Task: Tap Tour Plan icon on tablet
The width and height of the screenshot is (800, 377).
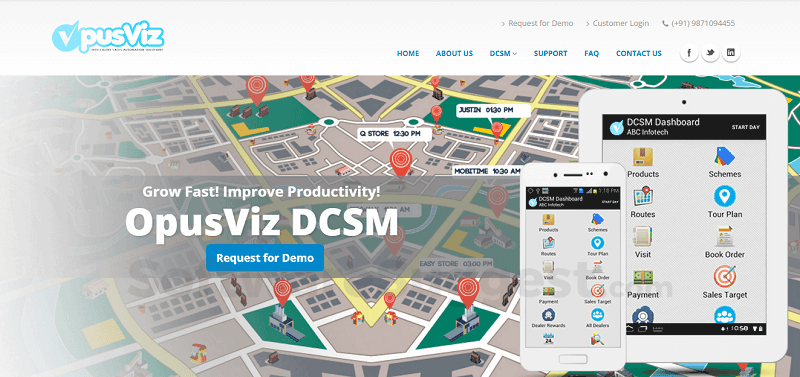Action: point(724,196)
